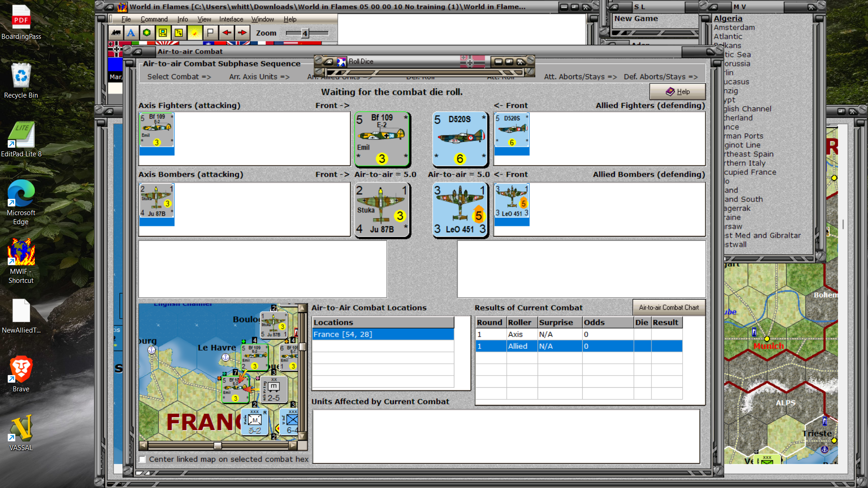This screenshot has height=488, width=868.
Task: Open the EditPad Lite 8 desktop icon
Action: (21, 139)
